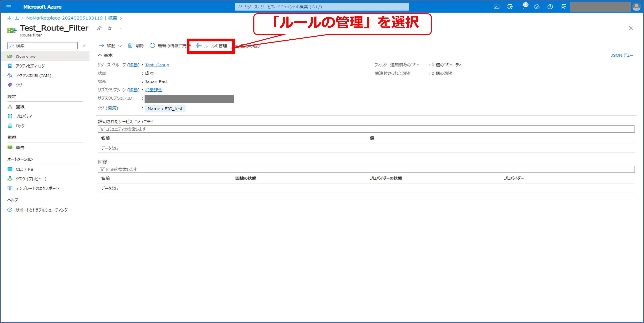The height and width of the screenshot is (323, 644).
Task: Open portal settings gear icon
Action: click(x=537, y=7)
